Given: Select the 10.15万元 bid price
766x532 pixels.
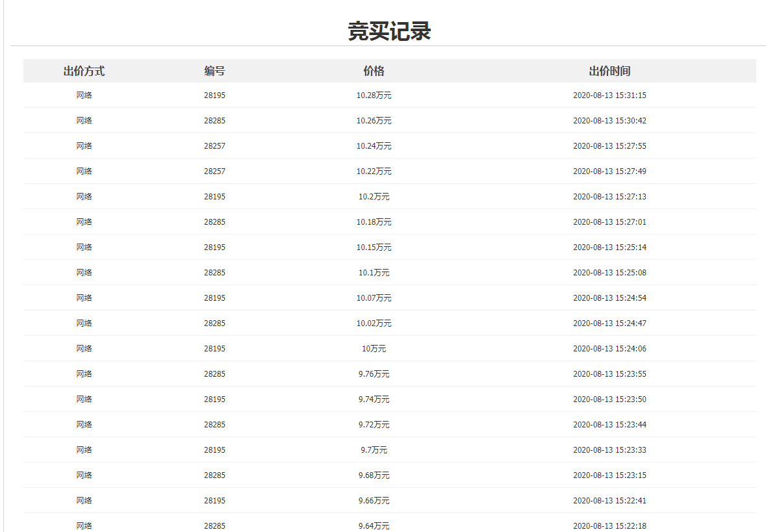Looking at the screenshot, I should (x=374, y=247).
